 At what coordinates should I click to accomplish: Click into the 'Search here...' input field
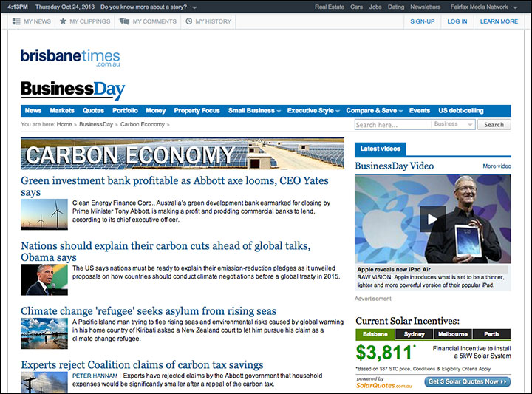393,124
